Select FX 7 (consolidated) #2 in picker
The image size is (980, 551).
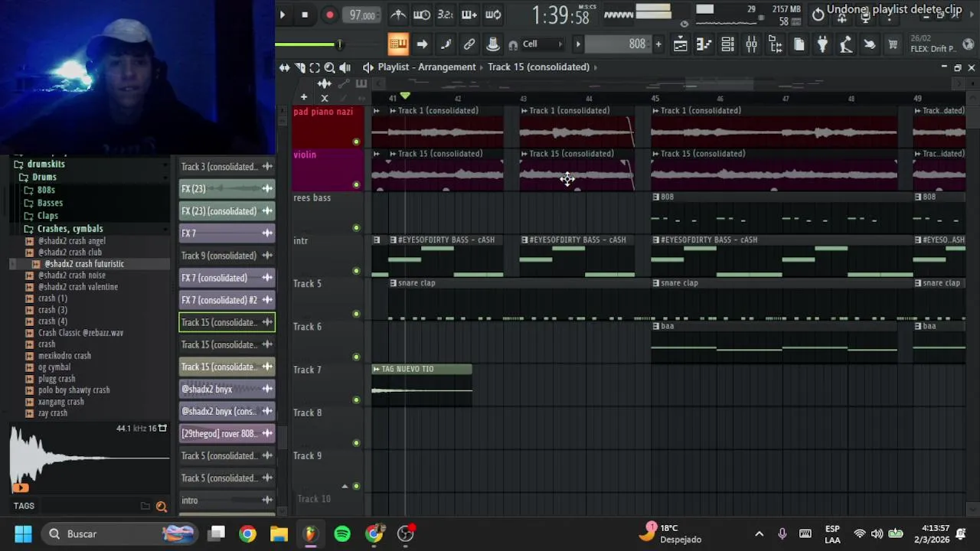click(x=227, y=300)
